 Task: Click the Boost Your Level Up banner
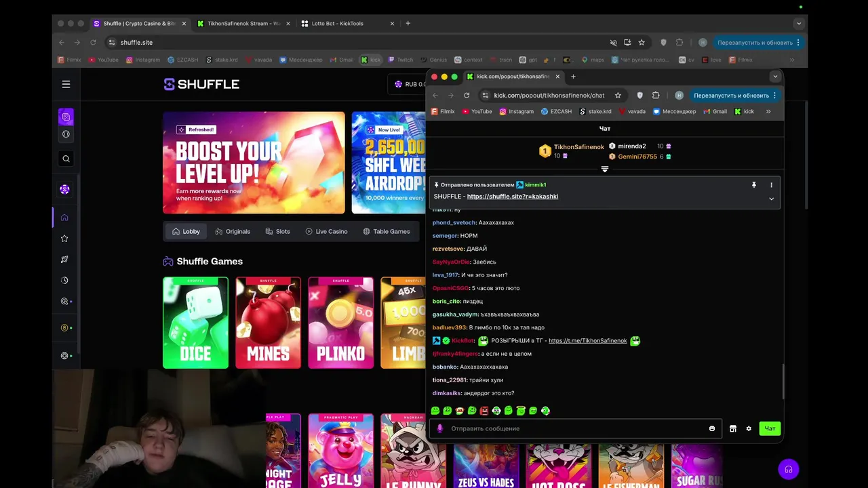click(x=254, y=163)
